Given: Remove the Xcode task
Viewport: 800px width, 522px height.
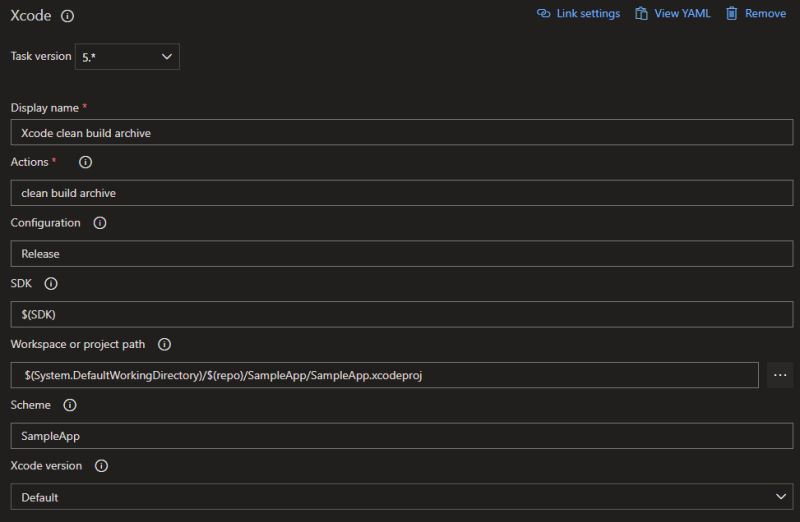Looking at the screenshot, I should [756, 13].
